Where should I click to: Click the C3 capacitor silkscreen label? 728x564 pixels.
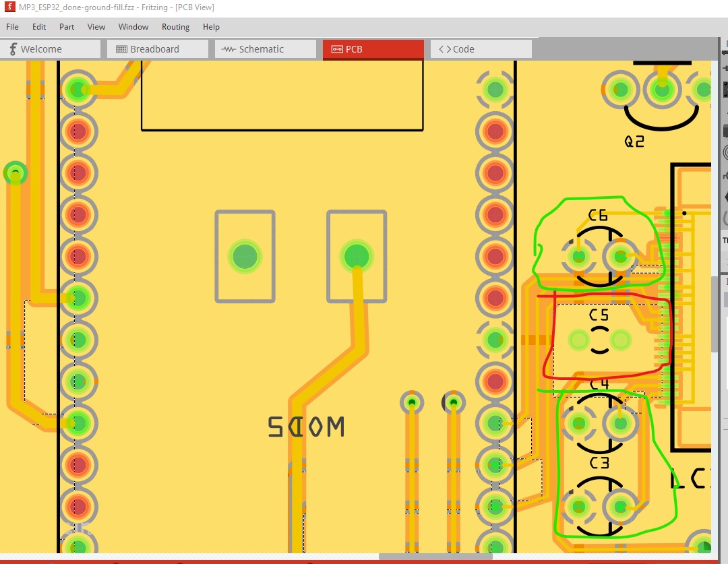pyautogui.click(x=599, y=463)
